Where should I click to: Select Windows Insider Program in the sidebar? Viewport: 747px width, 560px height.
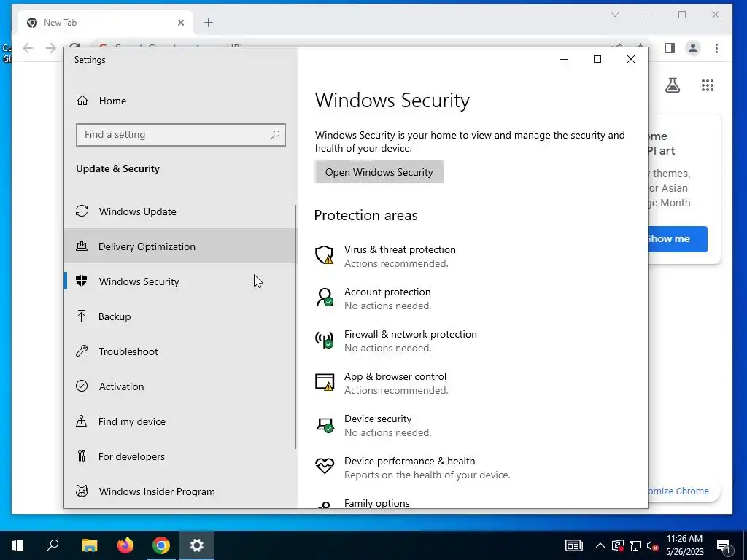(180, 491)
